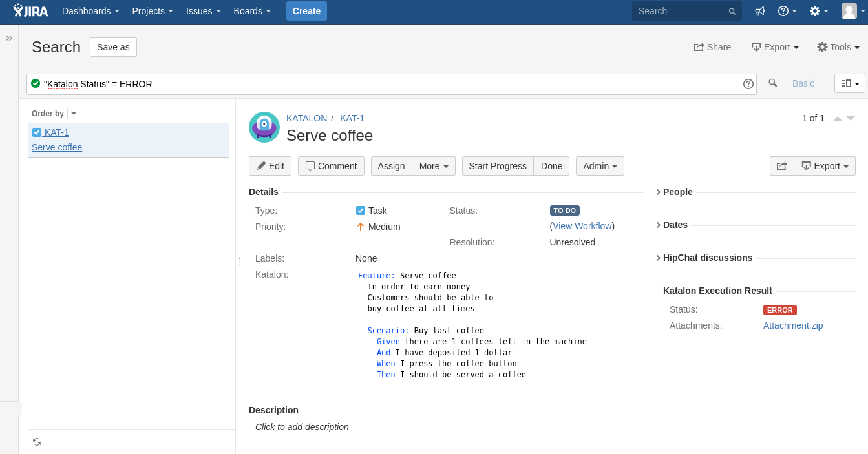
Task: Open the JQL syntax help icon
Action: click(748, 84)
